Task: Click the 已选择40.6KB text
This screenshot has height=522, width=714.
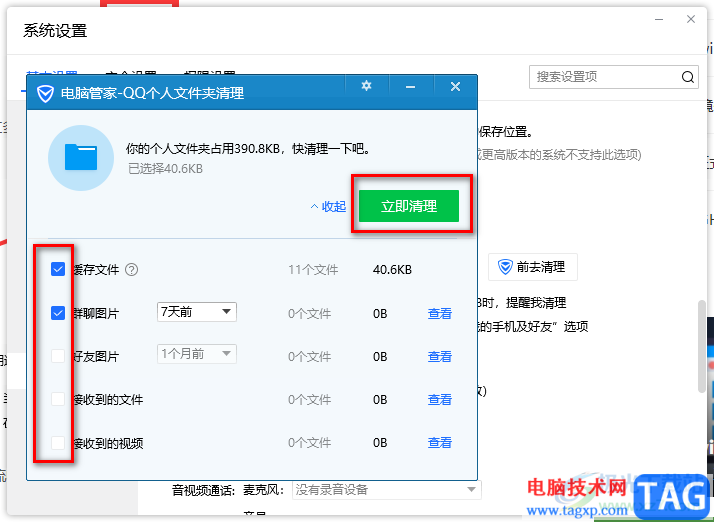Action: 165,169
